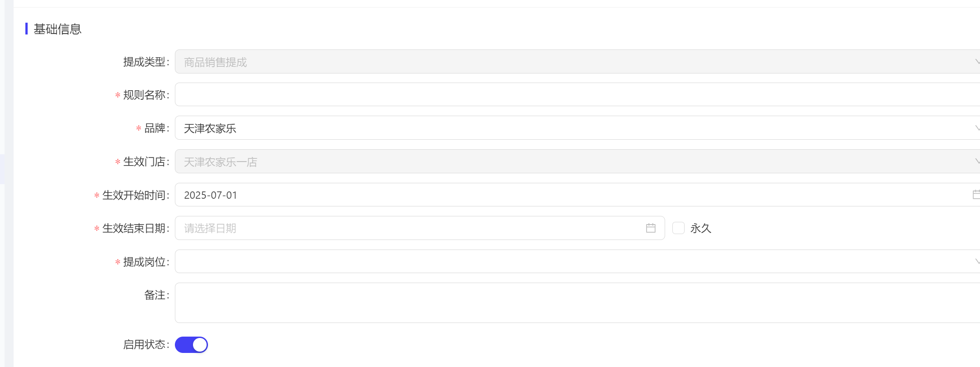Expand the 提成岗位 dropdown
Image resolution: width=980 pixels, height=367 pixels.
point(577,261)
